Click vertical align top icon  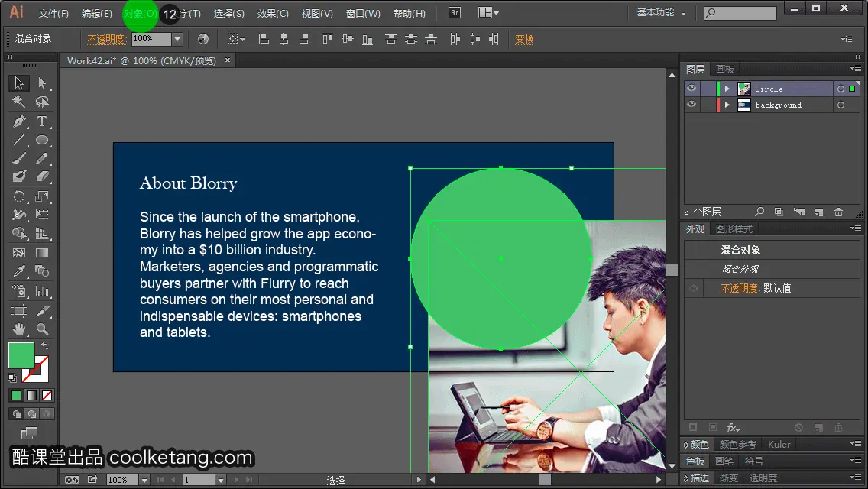point(327,39)
